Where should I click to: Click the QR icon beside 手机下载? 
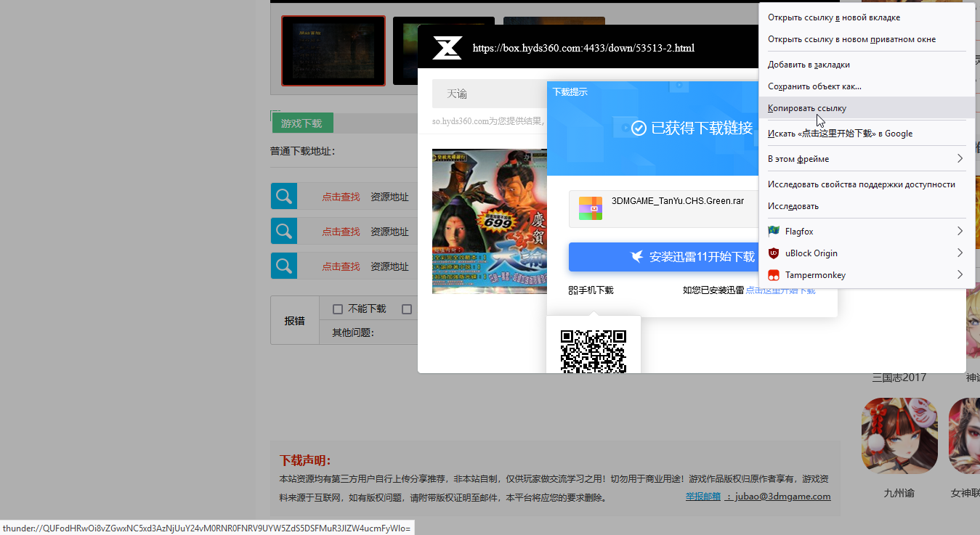point(573,290)
